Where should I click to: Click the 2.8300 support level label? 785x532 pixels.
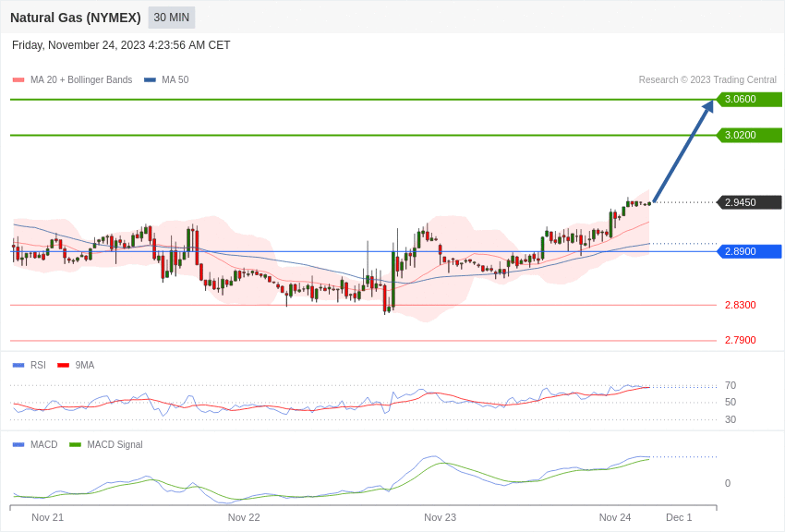click(741, 306)
